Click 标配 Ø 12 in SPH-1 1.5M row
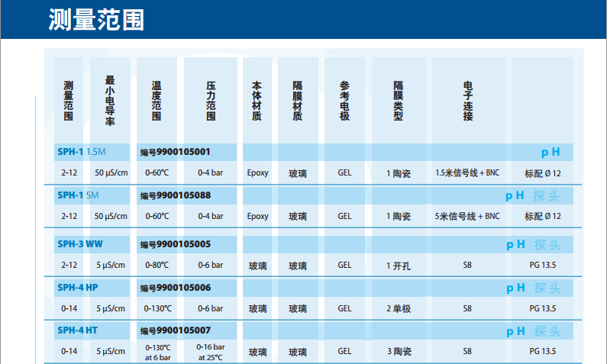This screenshot has height=364, width=607. tap(543, 173)
